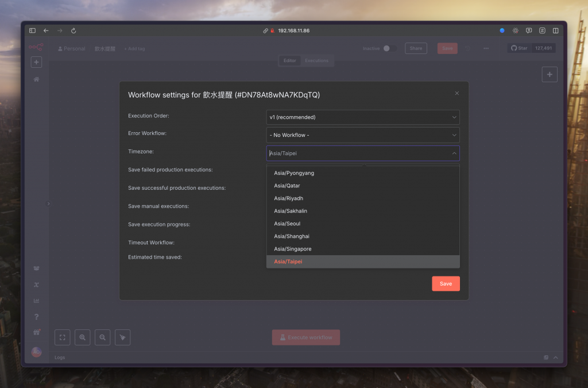Switch to the Executions tab
This screenshot has width=588, height=388.
(x=316, y=60)
